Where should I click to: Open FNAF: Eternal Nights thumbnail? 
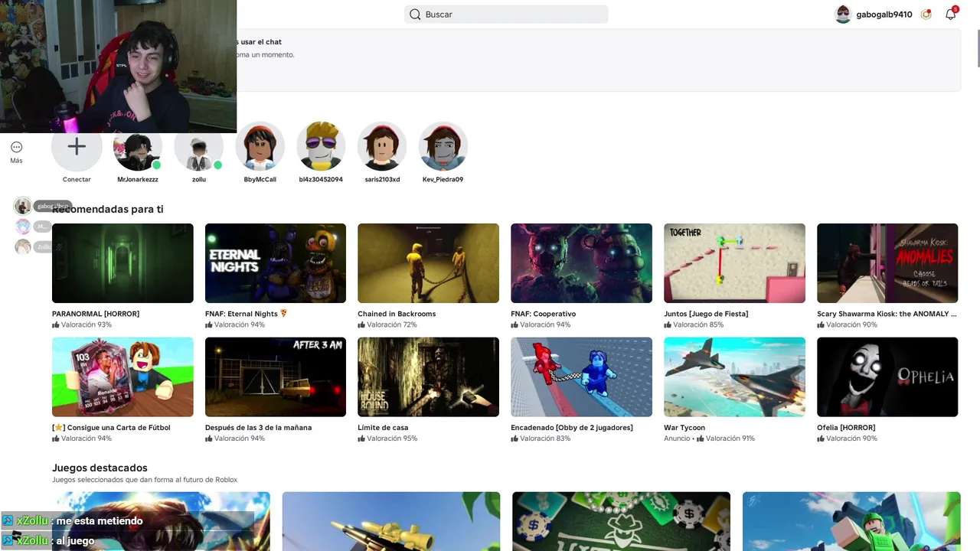(276, 263)
